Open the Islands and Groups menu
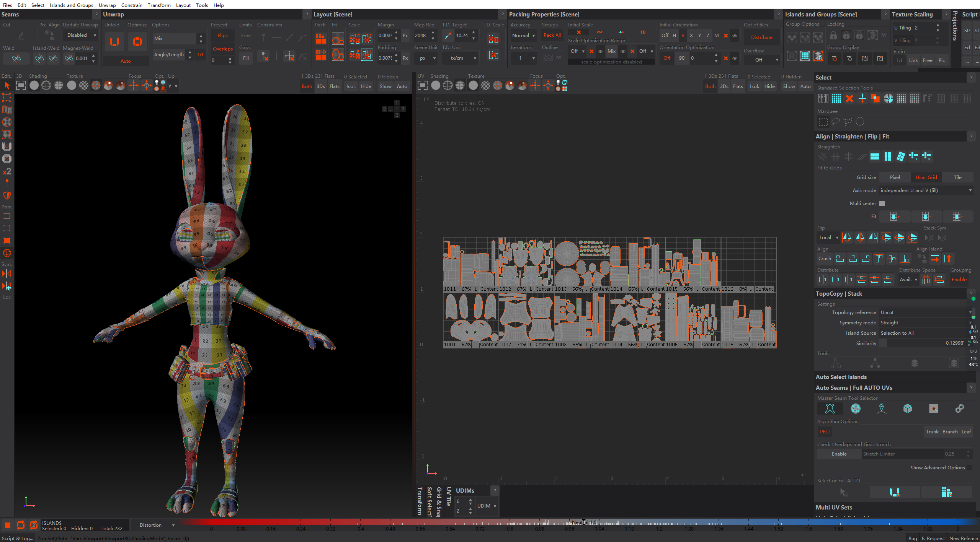980x542 pixels. pos(71,5)
